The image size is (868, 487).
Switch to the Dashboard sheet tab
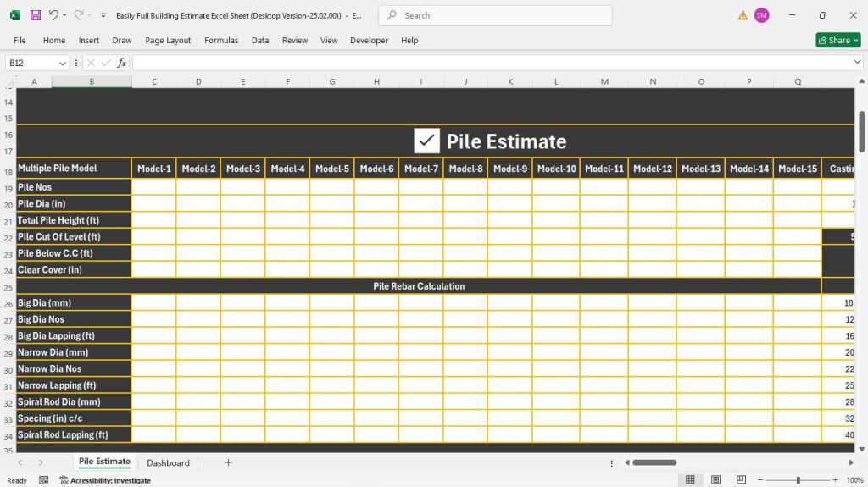[168, 462]
